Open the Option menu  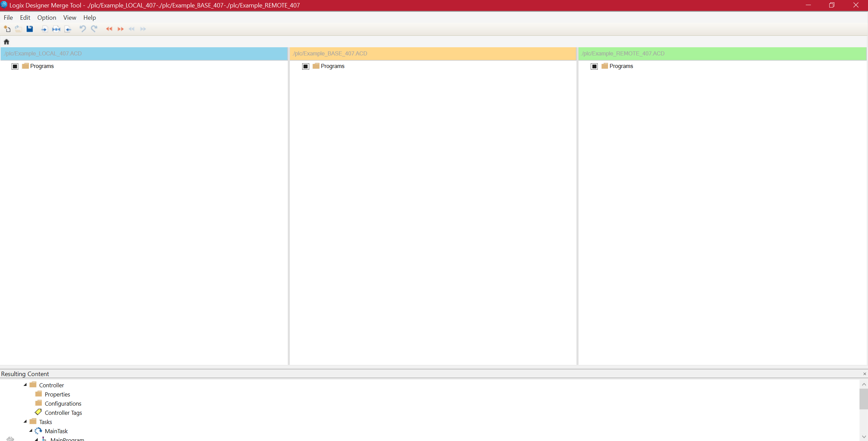point(47,17)
